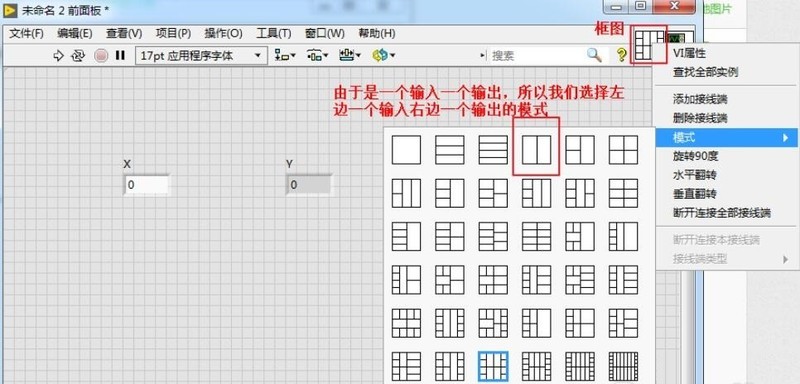Click the Run arrow in the toolbar
This screenshot has height=384, width=800.
click(58, 56)
